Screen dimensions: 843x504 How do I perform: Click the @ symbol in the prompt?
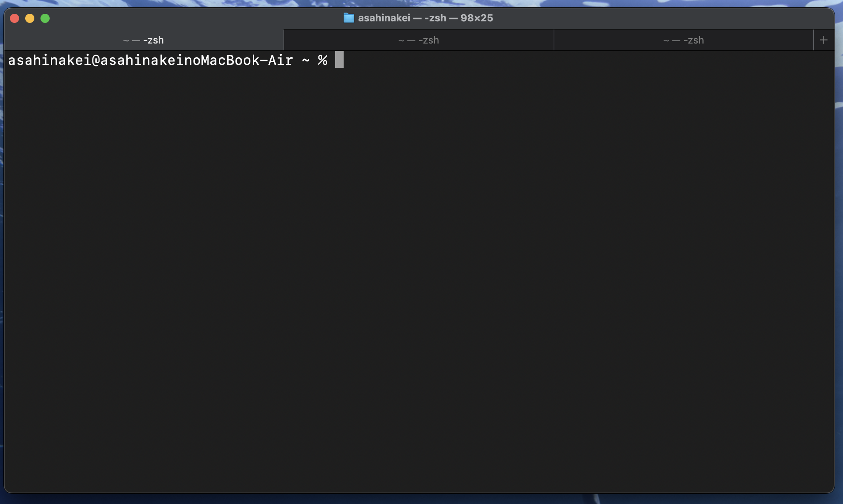pos(96,60)
